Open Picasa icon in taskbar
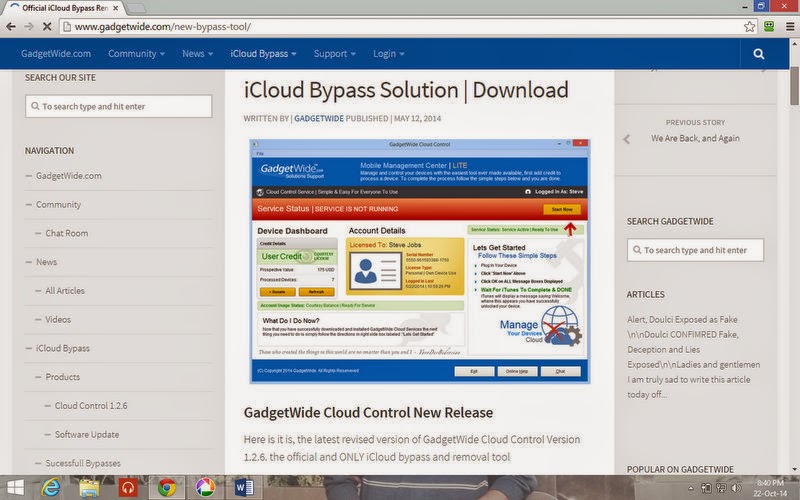The width and height of the screenshot is (800, 500). pos(205,488)
